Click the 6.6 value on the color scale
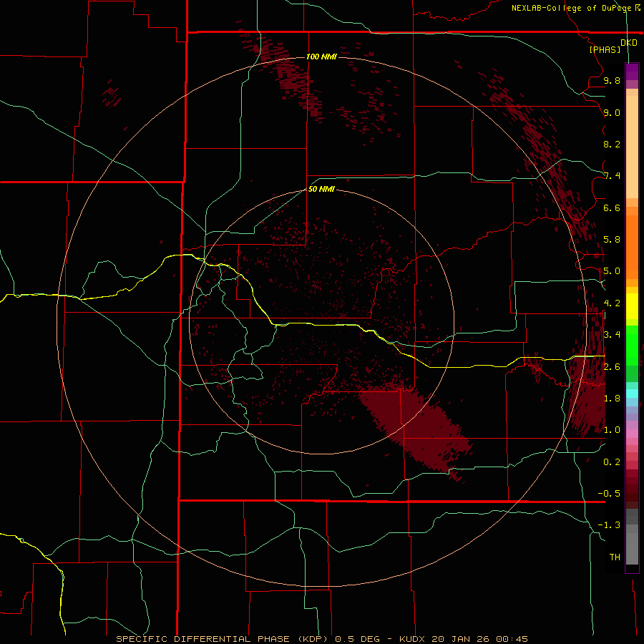This screenshot has height=644, width=644. click(x=612, y=208)
